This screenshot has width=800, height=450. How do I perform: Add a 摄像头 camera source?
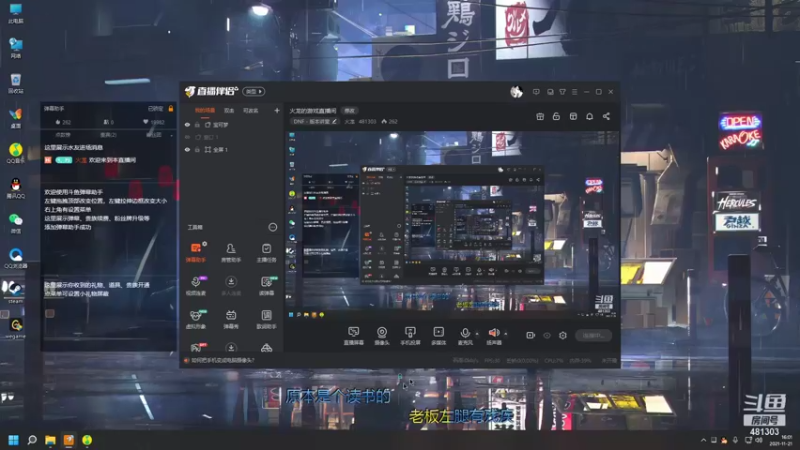pyautogui.click(x=382, y=336)
